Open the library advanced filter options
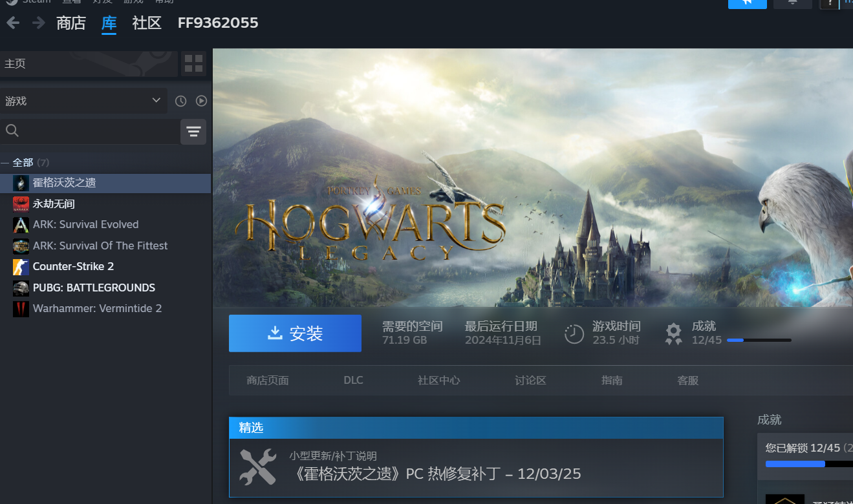This screenshot has width=853, height=504. point(193,132)
